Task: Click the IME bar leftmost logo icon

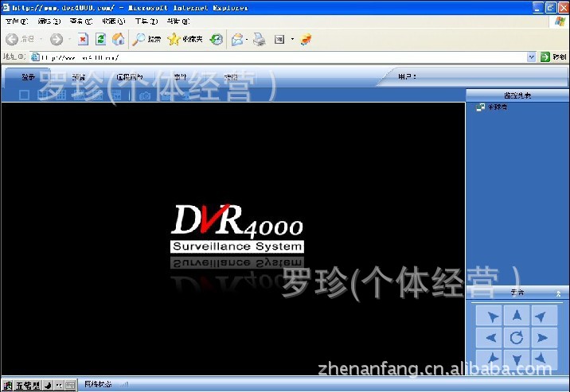Action: click(7, 385)
